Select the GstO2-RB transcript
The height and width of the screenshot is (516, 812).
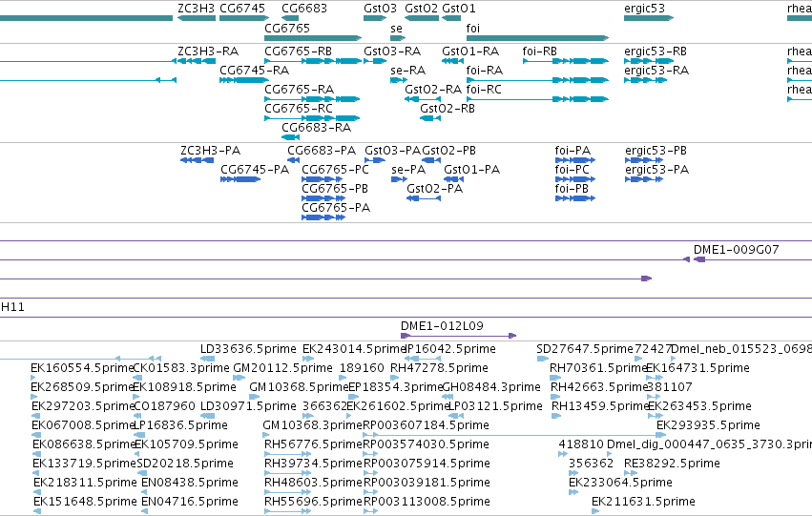429,118
